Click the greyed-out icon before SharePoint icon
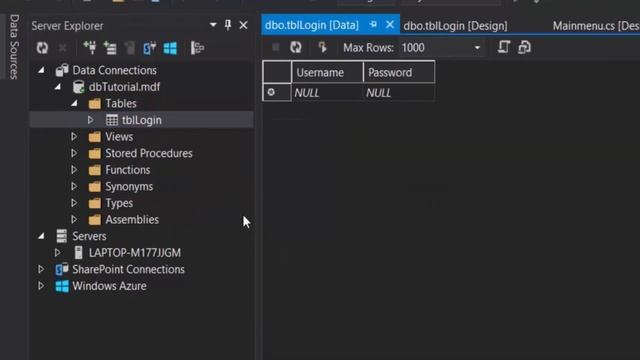Viewport: 640px width, 360px height. click(x=130, y=48)
